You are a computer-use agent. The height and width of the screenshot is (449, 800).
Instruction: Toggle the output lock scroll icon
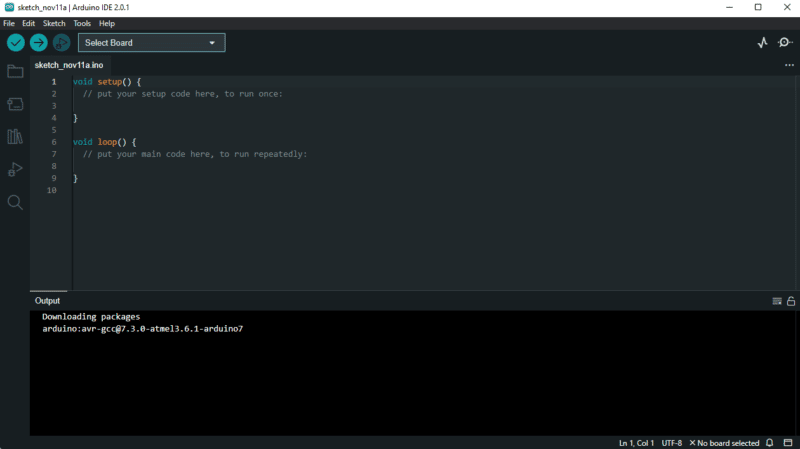click(791, 301)
